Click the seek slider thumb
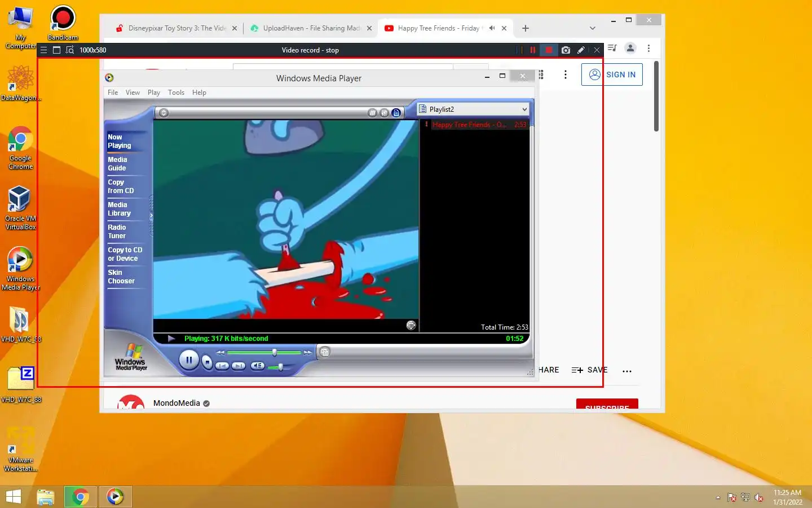 point(275,352)
